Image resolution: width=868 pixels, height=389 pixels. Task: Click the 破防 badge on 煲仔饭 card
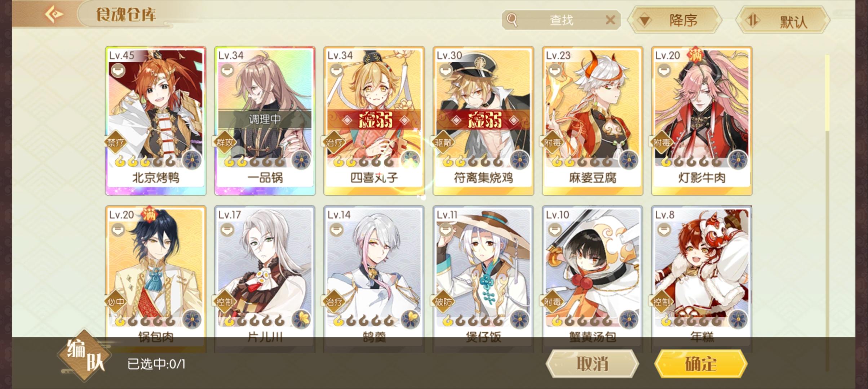443,302
